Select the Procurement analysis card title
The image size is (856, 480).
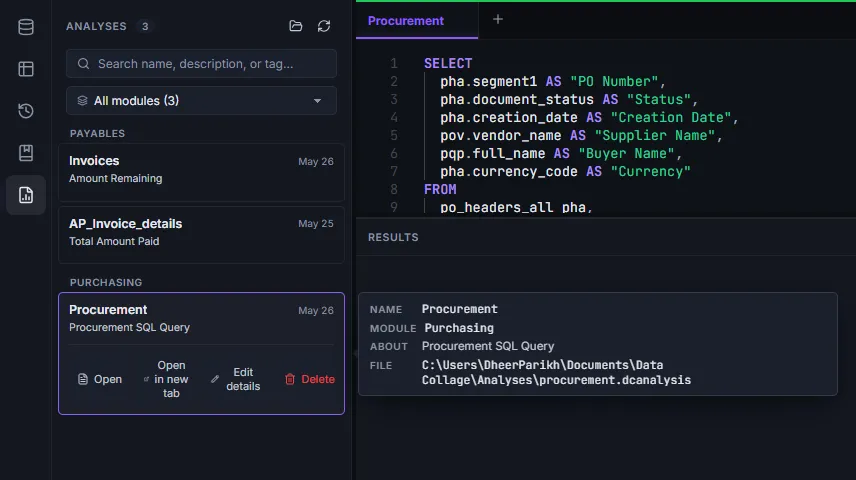pos(108,310)
